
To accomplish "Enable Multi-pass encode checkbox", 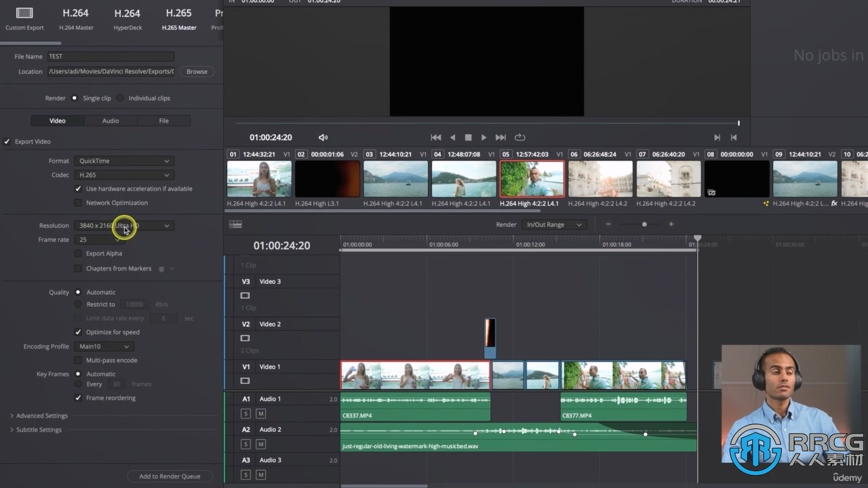I will pyautogui.click(x=78, y=361).
